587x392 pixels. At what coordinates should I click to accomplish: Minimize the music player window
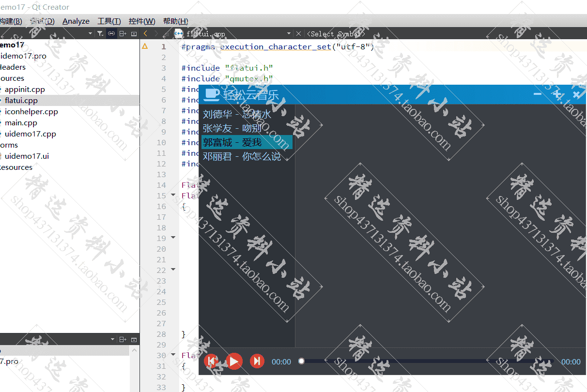click(x=537, y=94)
